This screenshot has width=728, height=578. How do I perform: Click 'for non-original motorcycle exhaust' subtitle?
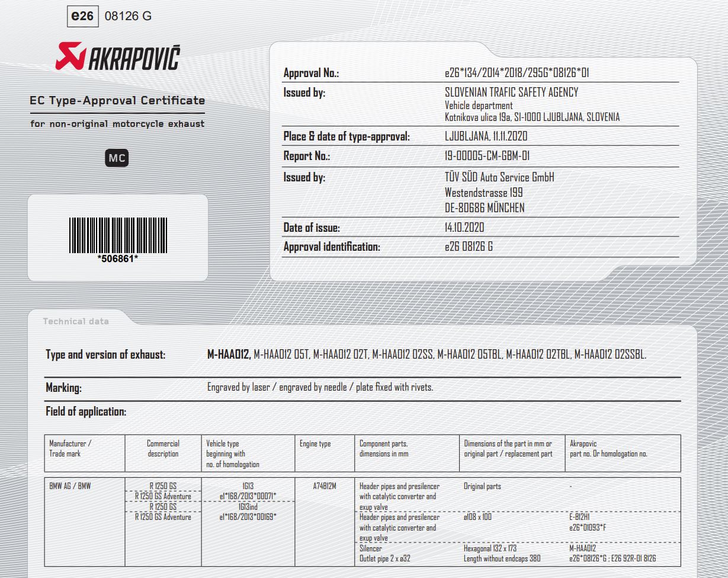tap(117, 124)
